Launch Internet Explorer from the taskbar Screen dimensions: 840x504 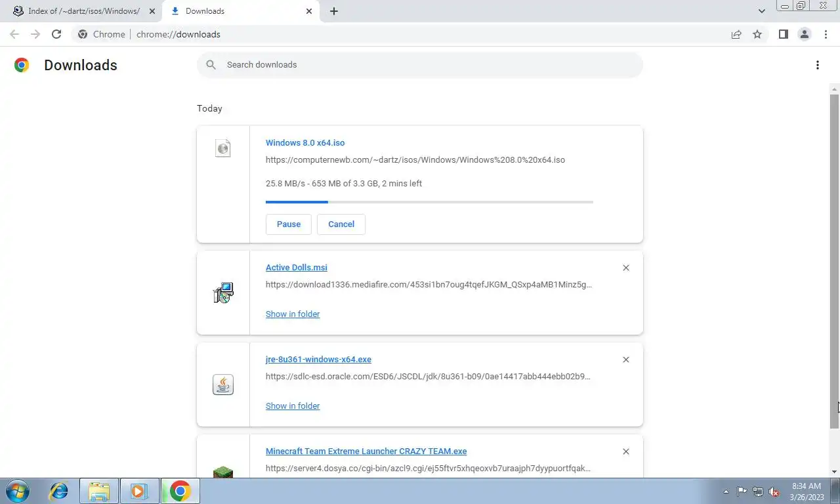pos(59,491)
